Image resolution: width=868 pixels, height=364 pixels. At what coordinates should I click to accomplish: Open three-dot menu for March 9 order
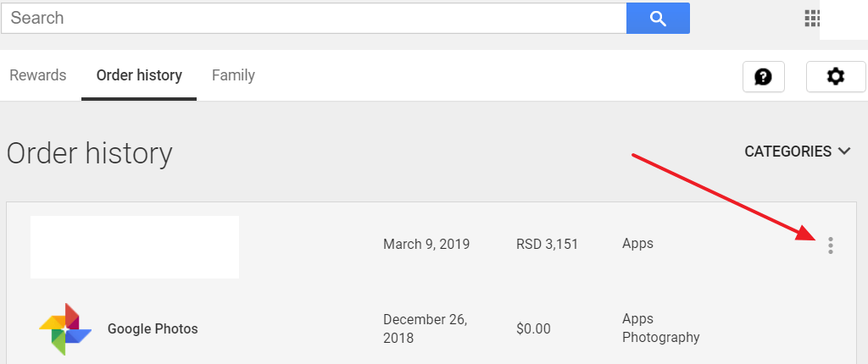(x=831, y=245)
